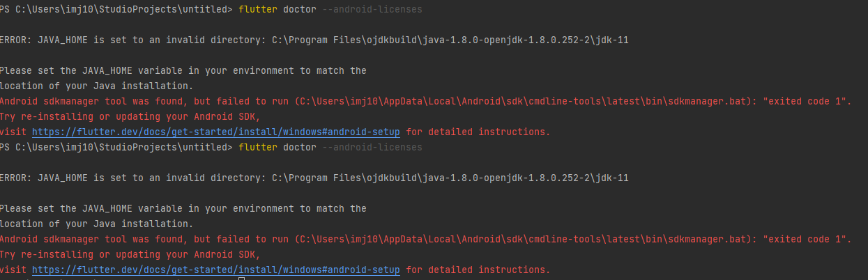The height and width of the screenshot is (280, 868).
Task: Click the first 'Try re-installing or updating your Android SDK' line
Action: tap(130, 116)
